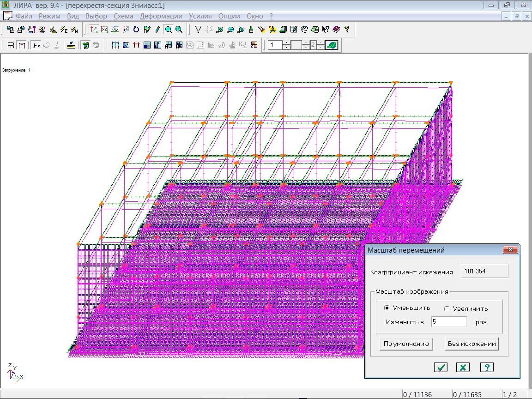Increase load case number with up arrow
Image resolution: width=532 pixels, height=399 pixels.
tap(286, 43)
